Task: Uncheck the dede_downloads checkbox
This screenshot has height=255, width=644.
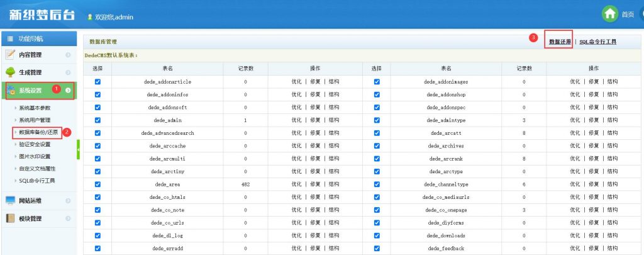Action: coord(377,235)
